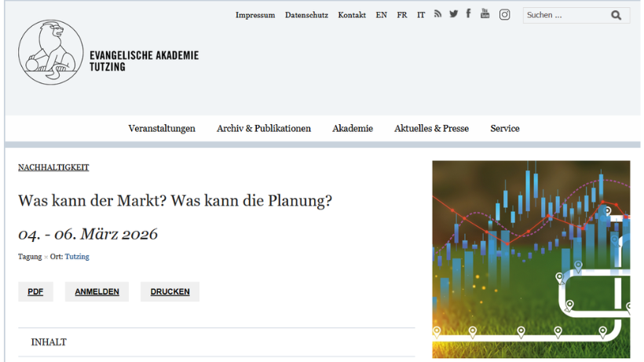This screenshot has width=644, height=362.
Task: Open the RSS feed icon
Action: (x=438, y=14)
